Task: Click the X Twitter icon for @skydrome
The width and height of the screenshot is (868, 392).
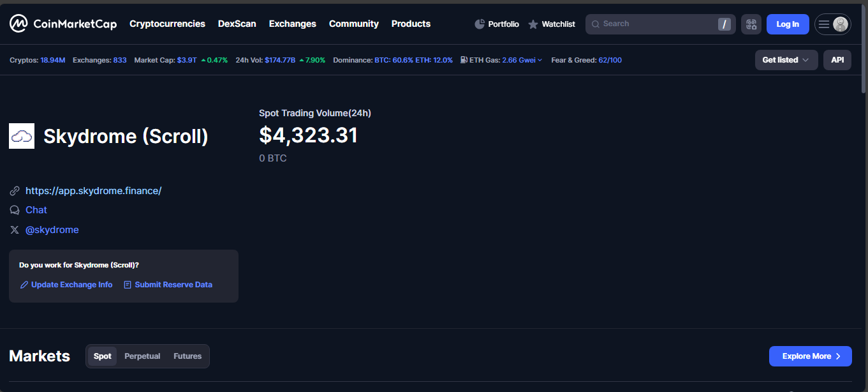Action: (15, 230)
